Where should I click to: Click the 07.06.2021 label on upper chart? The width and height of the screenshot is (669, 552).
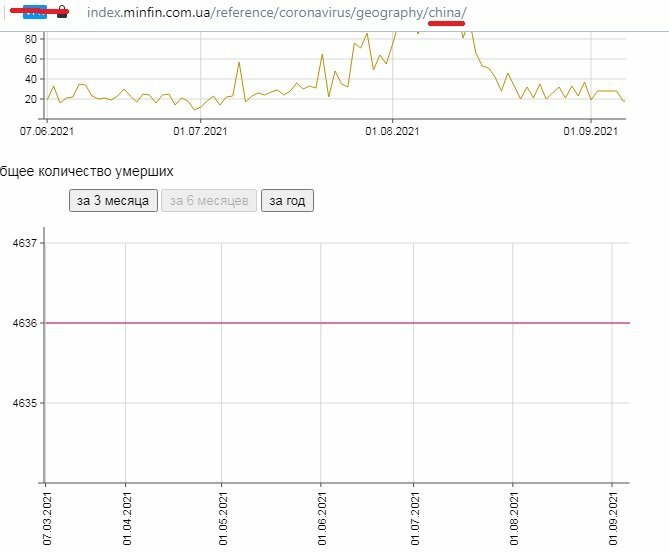[x=47, y=131]
